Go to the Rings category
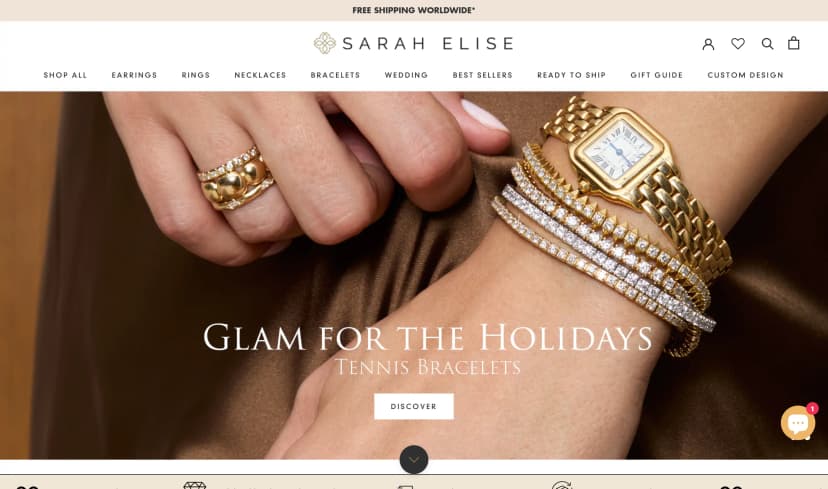 click(x=196, y=75)
